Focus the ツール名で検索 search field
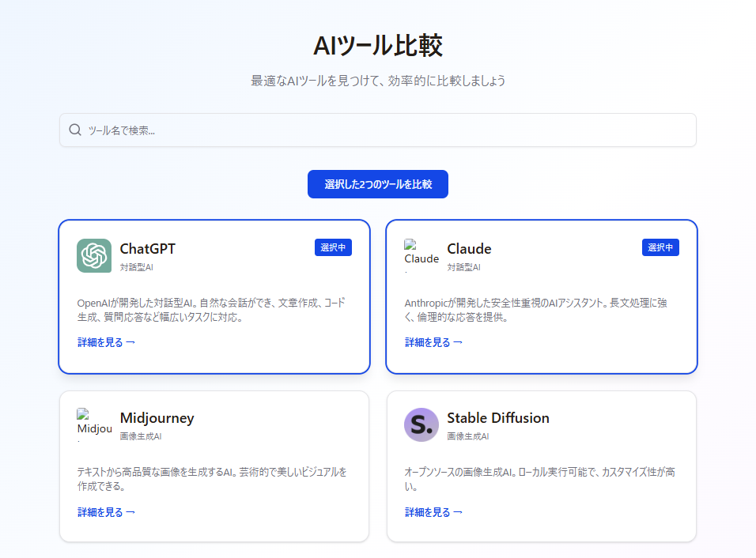 pos(387,130)
